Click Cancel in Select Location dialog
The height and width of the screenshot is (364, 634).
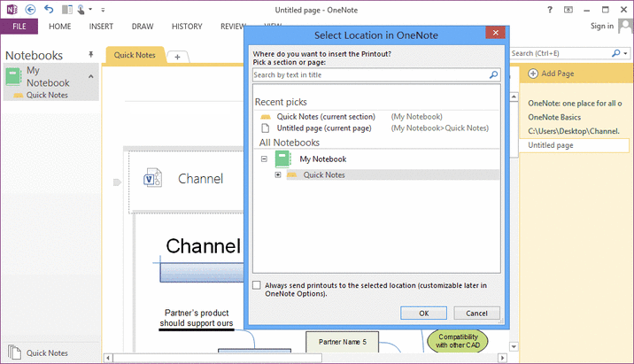(x=476, y=313)
